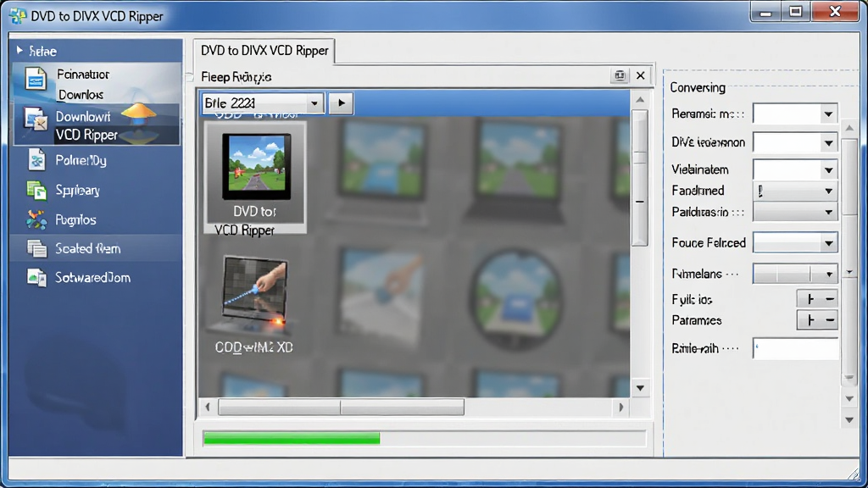Click the minus button for Fyils ios
The height and width of the screenshot is (488, 868).
[x=830, y=299]
